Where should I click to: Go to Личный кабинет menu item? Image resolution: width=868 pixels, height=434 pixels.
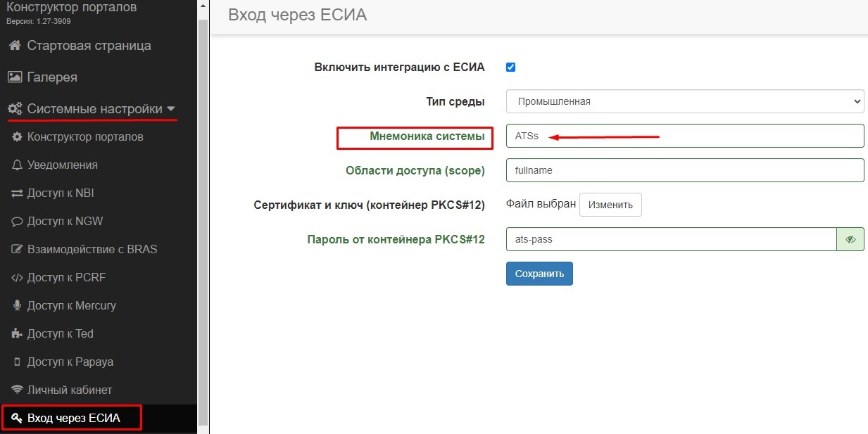coord(70,390)
